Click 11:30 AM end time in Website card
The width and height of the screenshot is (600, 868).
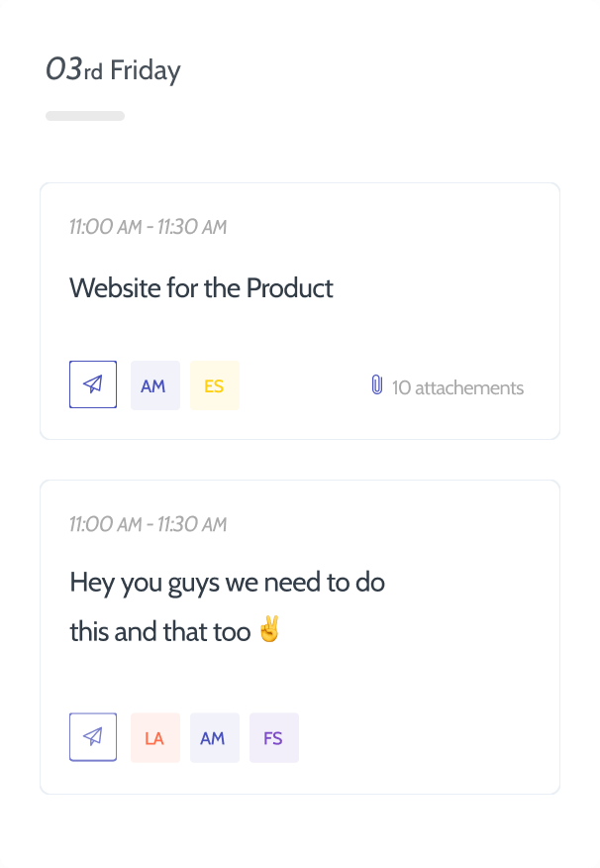click(x=192, y=227)
